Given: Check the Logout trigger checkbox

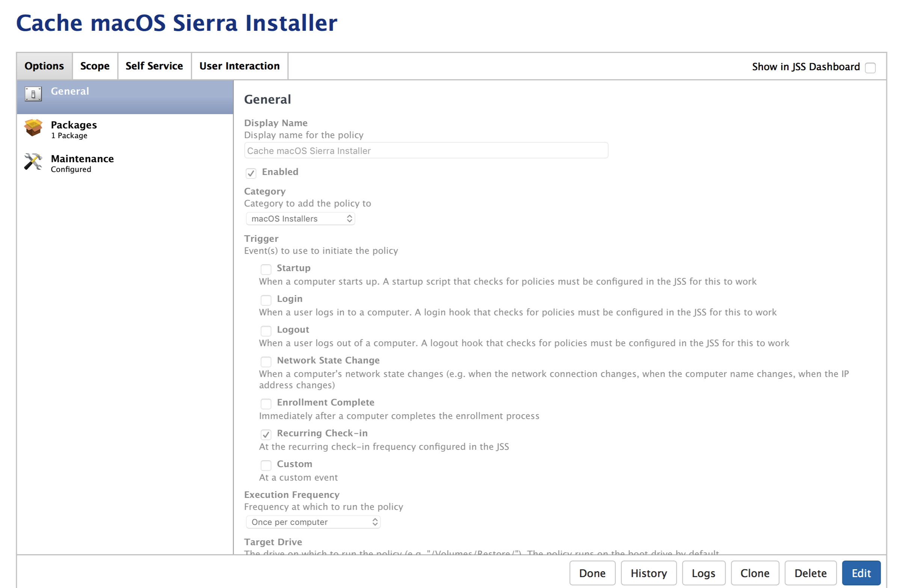Looking at the screenshot, I should coord(266,331).
